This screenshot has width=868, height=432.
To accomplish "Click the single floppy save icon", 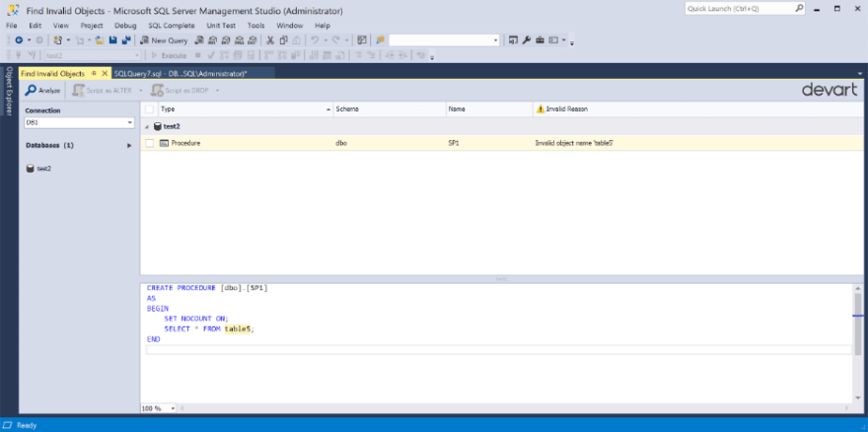I will pyautogui.click(x=112, y=40).
